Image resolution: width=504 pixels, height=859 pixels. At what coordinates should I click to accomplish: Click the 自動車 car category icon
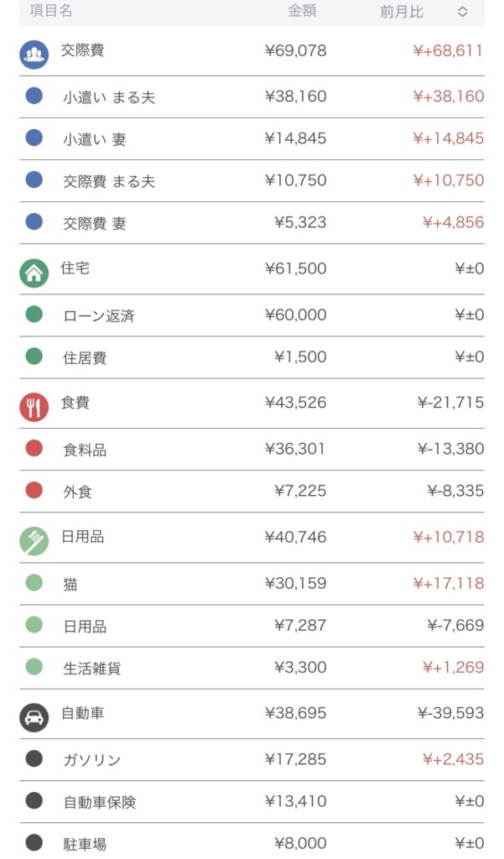pos(34,717)
